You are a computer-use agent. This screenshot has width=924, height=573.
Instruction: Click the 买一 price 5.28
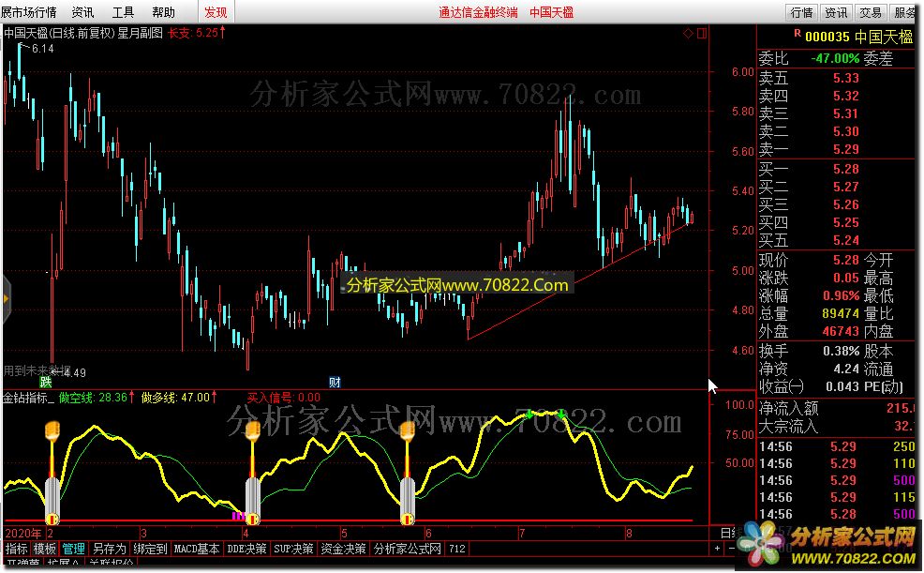tap(845, 169)
